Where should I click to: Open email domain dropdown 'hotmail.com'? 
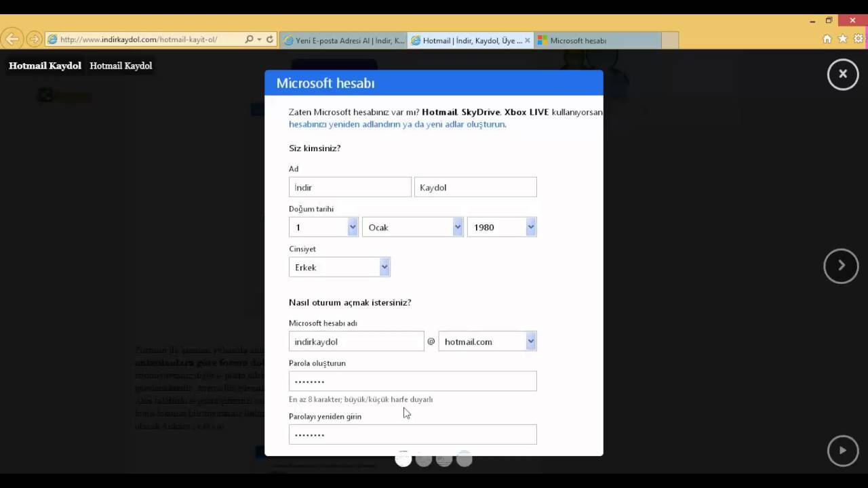click(488, 342)
